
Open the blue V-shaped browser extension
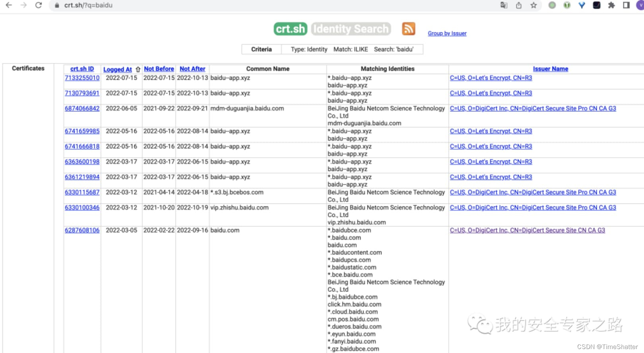582,5
